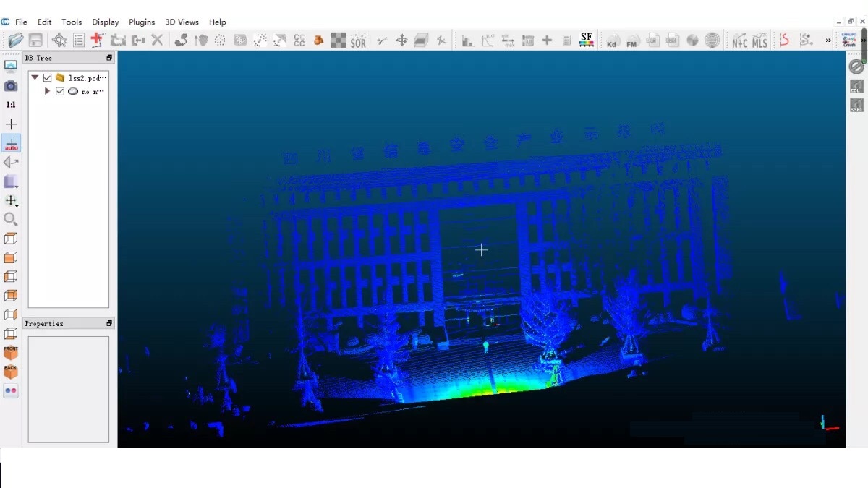The height and width of the screenshot is (488, 868).
Task: Click the plain crosshair pivot icon
Action: [11, 124]
